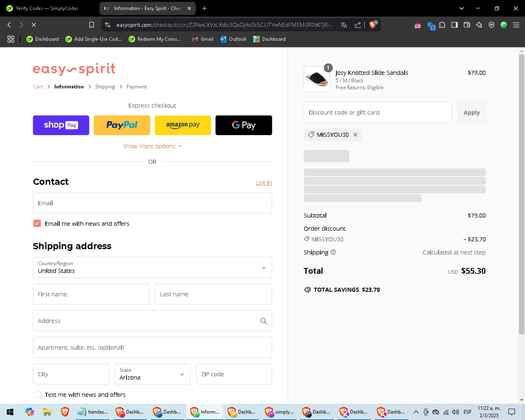The image size is (525, 420).
Task: Open Brave browser pinned taskbar icon
Action: (65, 412)
